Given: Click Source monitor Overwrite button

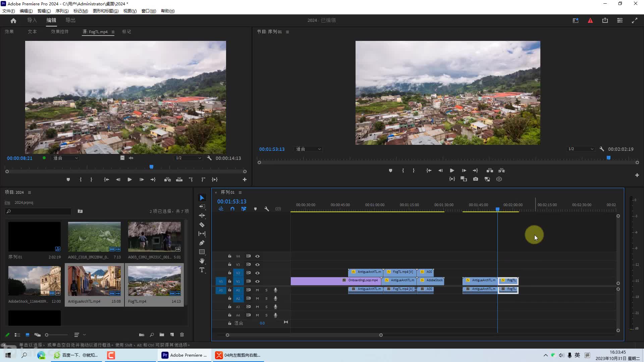Looking at the screenshot, I should (179, 180).
